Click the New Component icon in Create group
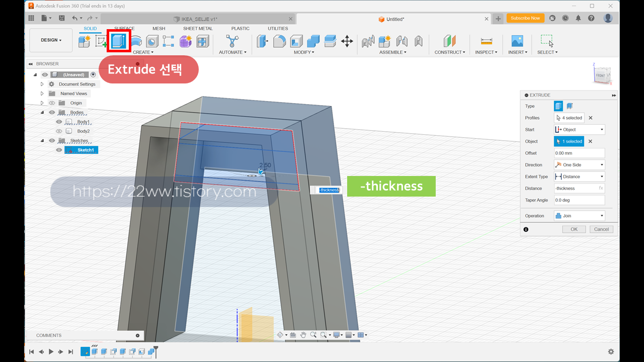644x362 pixels. coord(85,41)
